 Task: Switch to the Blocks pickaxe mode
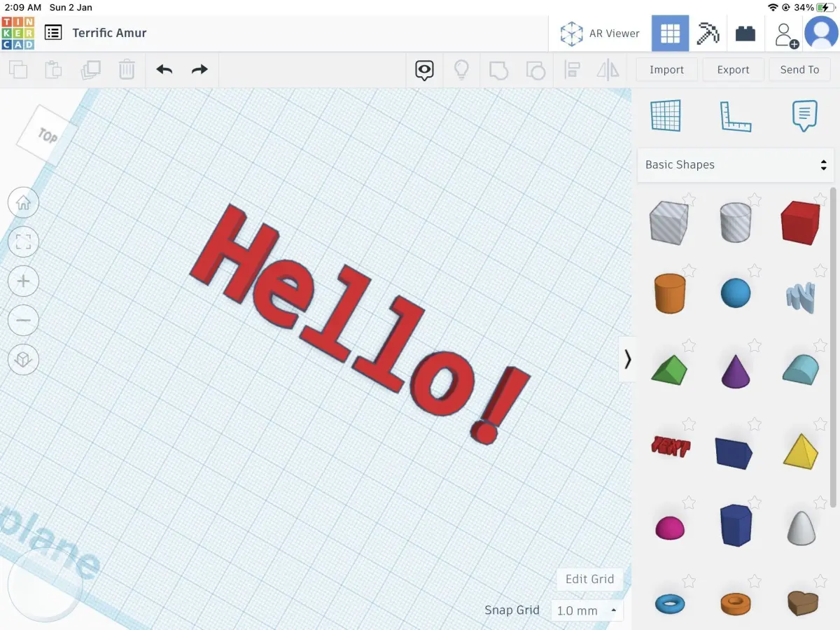(x=708, y=33)
